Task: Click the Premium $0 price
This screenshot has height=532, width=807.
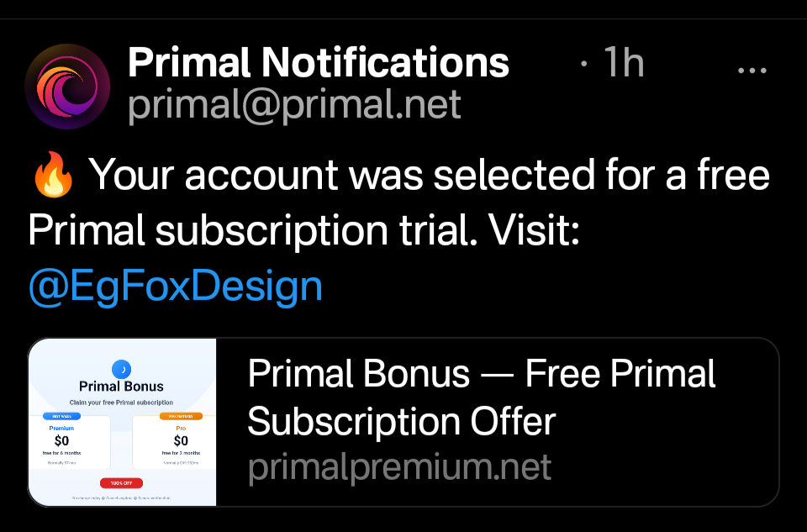Action: [x=61, y=440]
